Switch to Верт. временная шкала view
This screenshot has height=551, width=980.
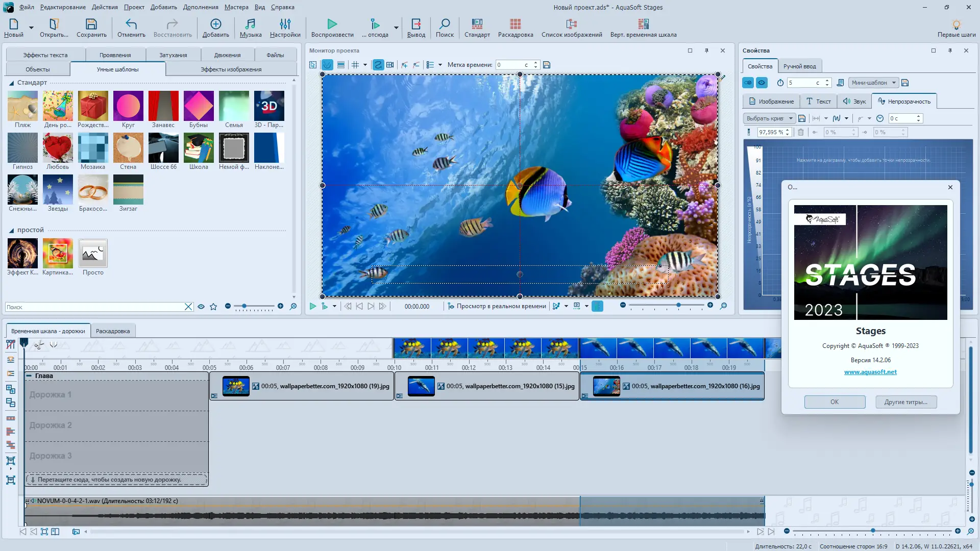tap(644, 28)
